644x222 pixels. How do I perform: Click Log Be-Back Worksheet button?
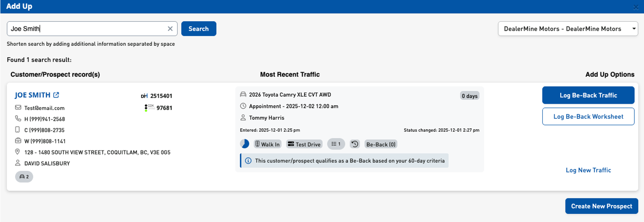point(588,117)
